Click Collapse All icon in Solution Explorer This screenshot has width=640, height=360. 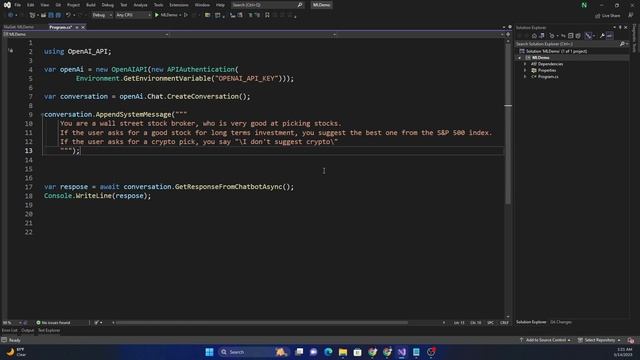pos(571,36)
